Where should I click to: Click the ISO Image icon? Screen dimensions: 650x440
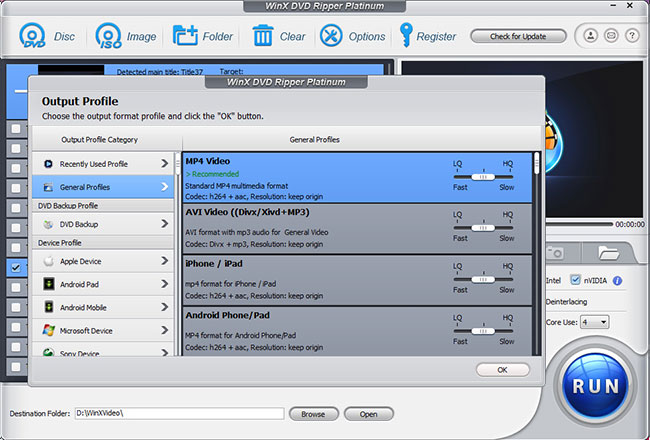(x=109, y=36)
